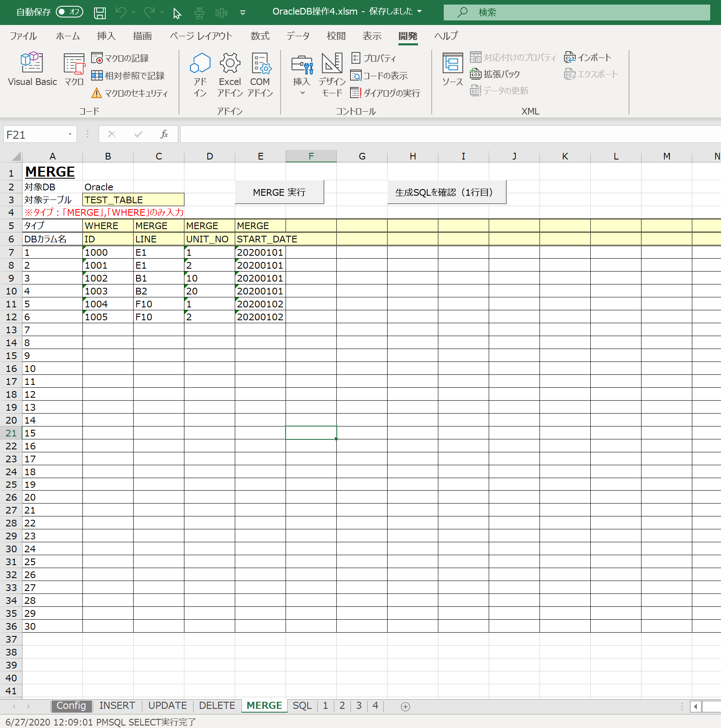Select row 21 header

pos(11,433)
